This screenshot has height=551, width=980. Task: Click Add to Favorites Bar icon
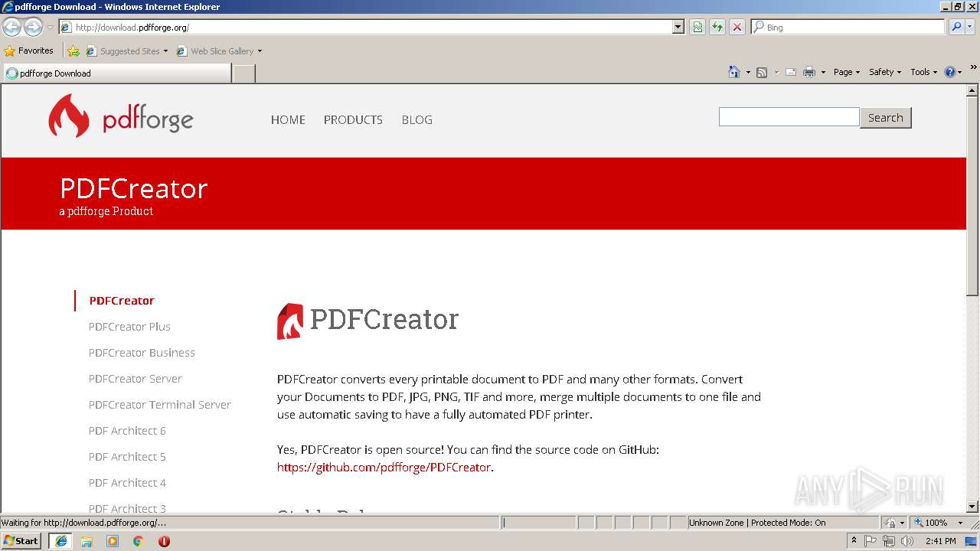[x=73, y=51]
